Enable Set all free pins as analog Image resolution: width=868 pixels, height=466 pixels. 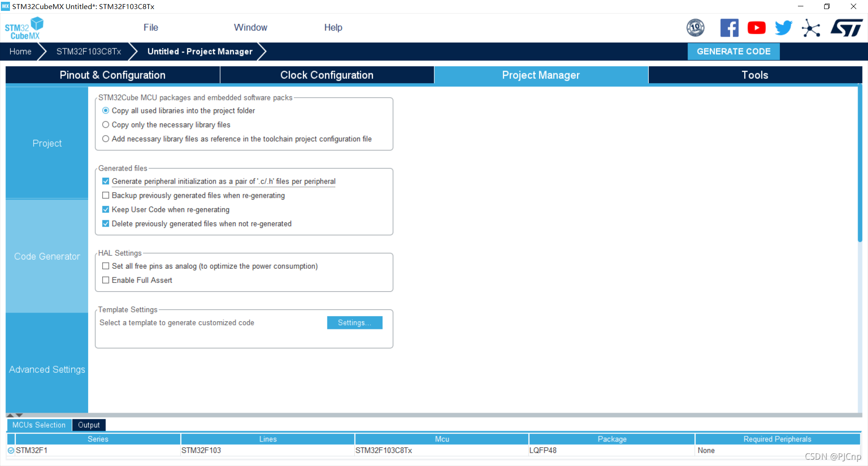[x=105, y=266]
